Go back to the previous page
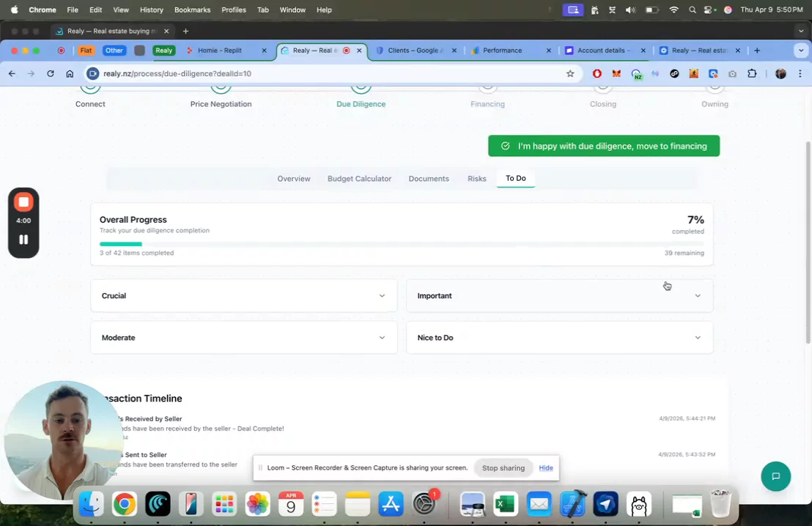This screenshot has width=812, height=526. click(12, 73)
